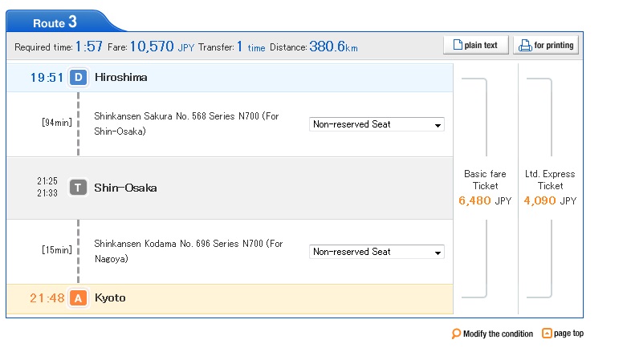Click Shinkansen Kodama No. 696 train description
627x364 pixels.
189,251
